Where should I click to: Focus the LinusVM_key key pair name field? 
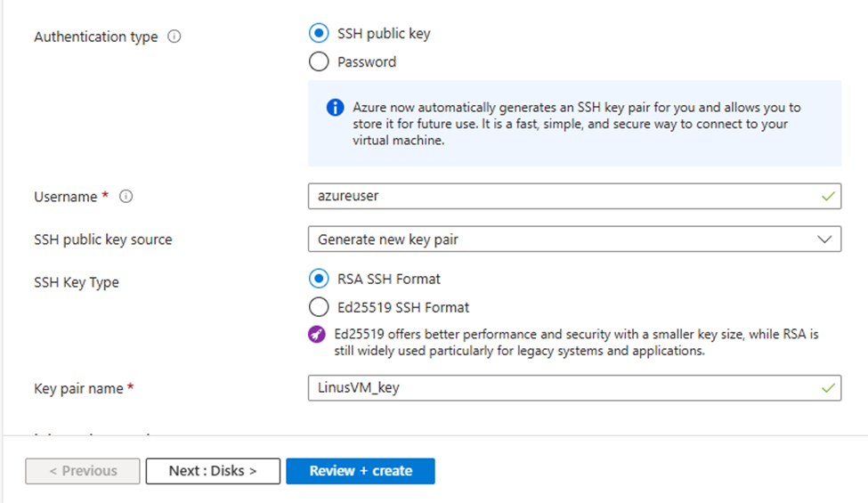click(x=561, y=388)
